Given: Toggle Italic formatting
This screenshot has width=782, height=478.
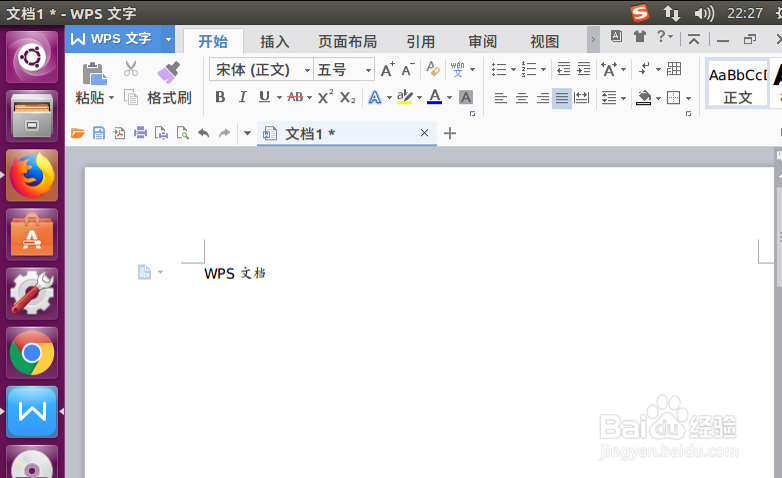Looking at the screenshot, I should tap(242, 97).
